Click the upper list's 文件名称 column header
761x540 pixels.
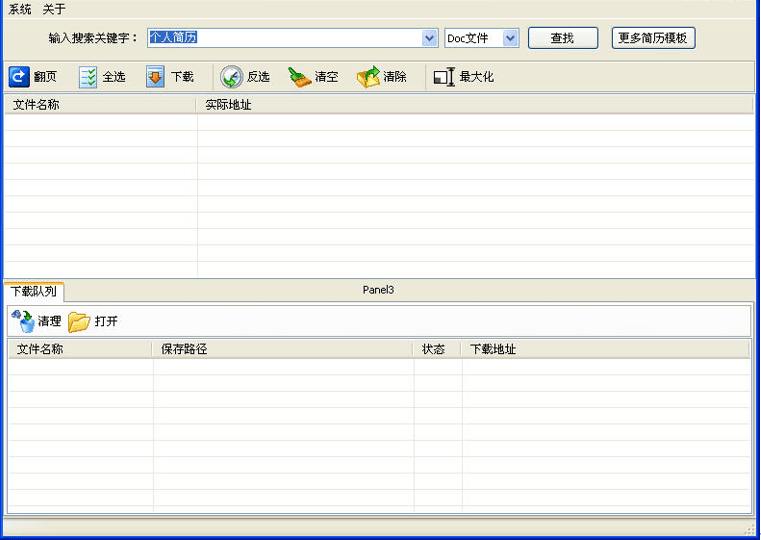[100, 105]
